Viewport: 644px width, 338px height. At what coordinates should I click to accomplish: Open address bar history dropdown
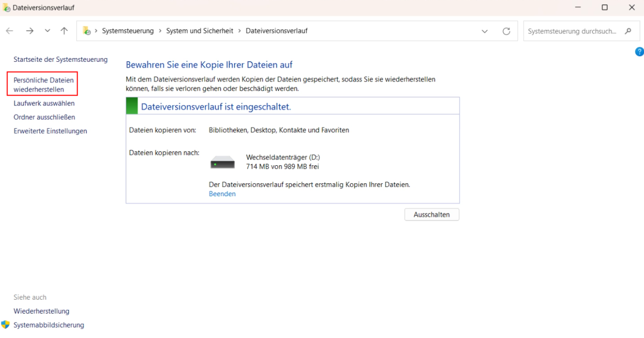485,31
